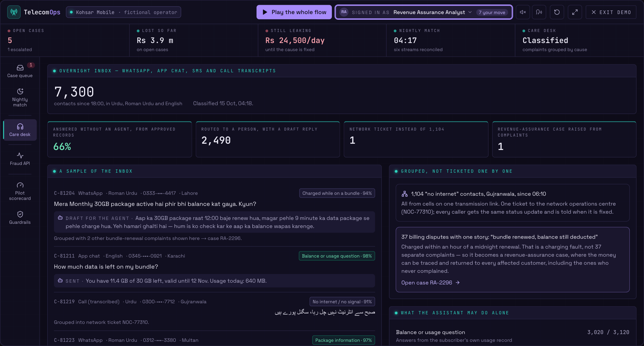The image size is (644, 346).
Task: Click the network icon next to 1,104 contacts
Action: 405,194
